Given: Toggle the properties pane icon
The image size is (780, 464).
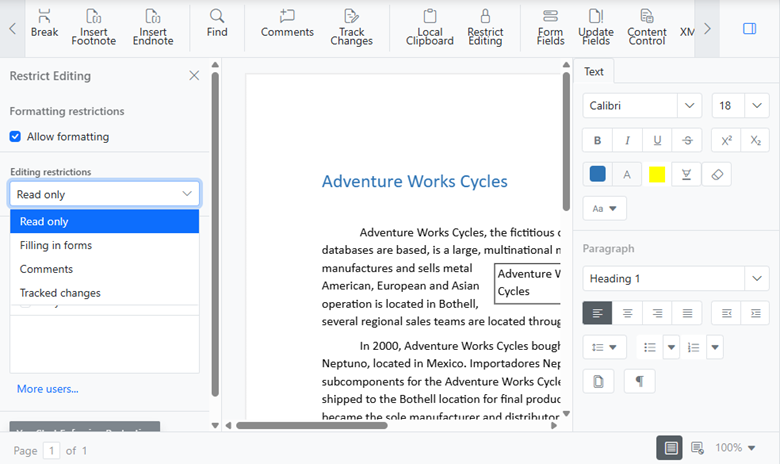Looking at the screenshot, I should pyautogui.click(x=750, y=29).
